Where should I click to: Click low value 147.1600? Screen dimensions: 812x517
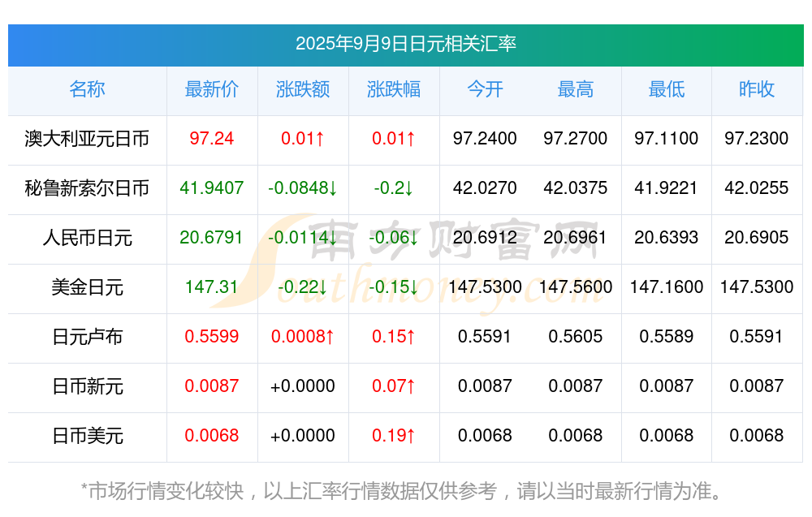[x=667, y=287]
